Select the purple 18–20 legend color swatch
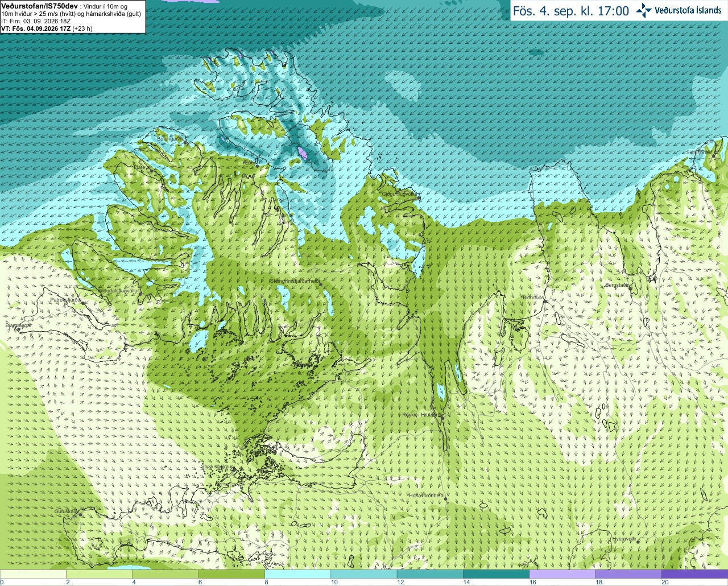This screenshot has height=586, width=728. coord(628,573)
